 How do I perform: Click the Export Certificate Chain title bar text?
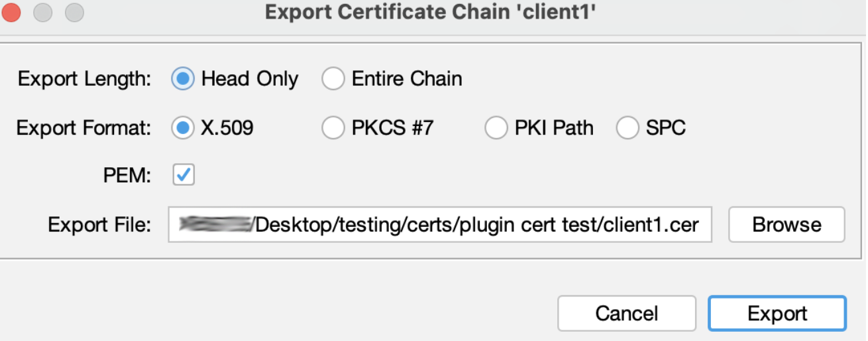tap(435, 12)
